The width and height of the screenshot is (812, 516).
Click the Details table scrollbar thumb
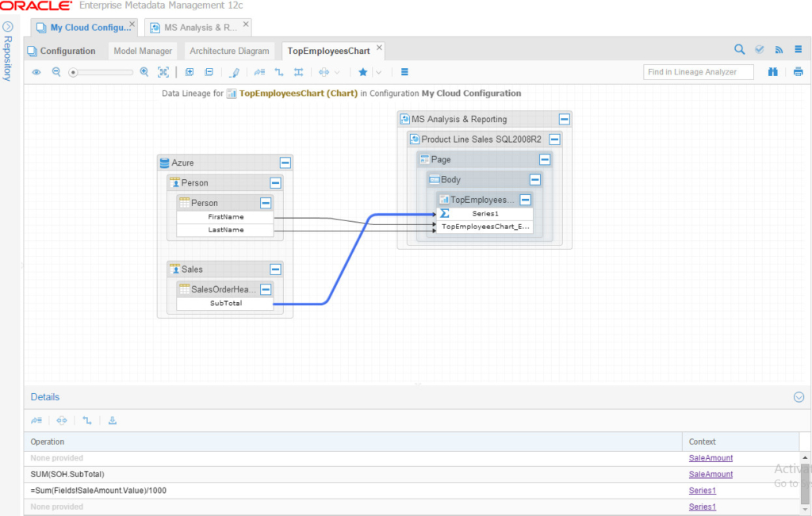(x=805, y=484)
